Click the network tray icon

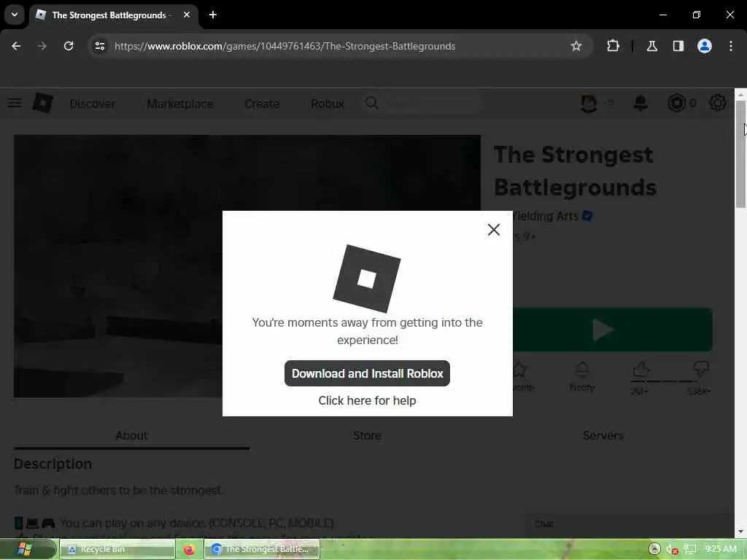(x=690, y=550)
